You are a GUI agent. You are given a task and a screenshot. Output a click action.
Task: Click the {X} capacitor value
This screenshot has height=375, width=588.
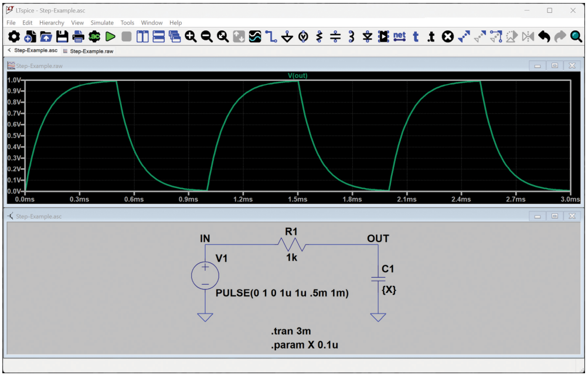[389, 289]
